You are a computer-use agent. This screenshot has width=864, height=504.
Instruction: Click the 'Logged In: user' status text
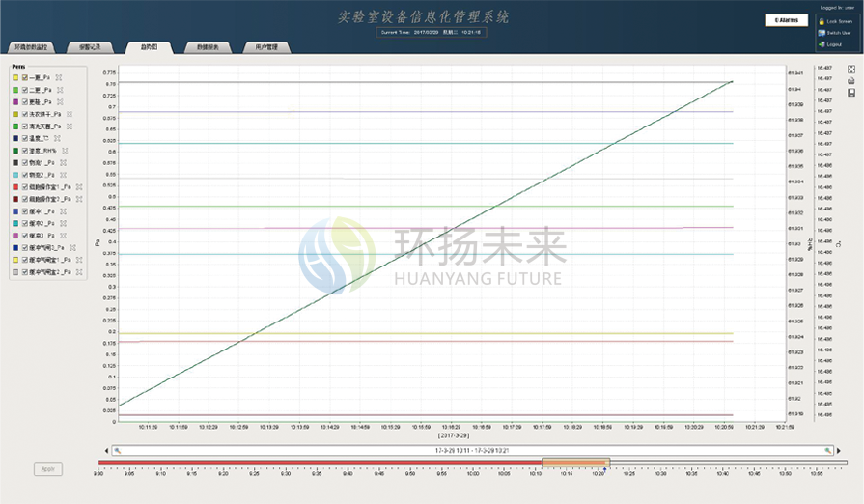837,8
